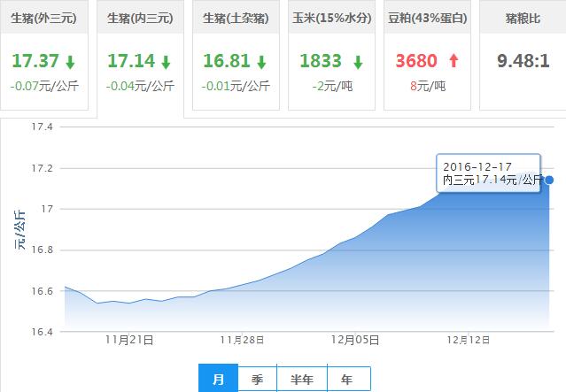Click the red up arrow beside 3680
Viewport: 566px width, 392px height.
[454, 60]
